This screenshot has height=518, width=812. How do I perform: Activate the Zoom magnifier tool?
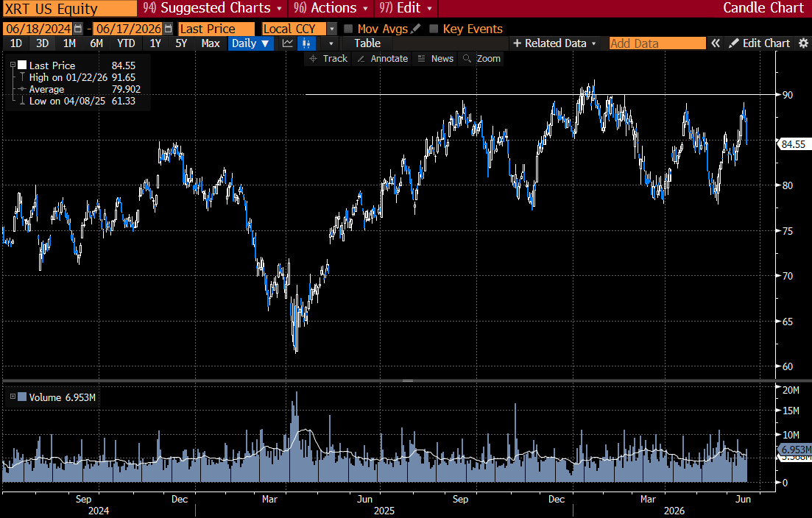pyautogui.click(x=481, y=58)
